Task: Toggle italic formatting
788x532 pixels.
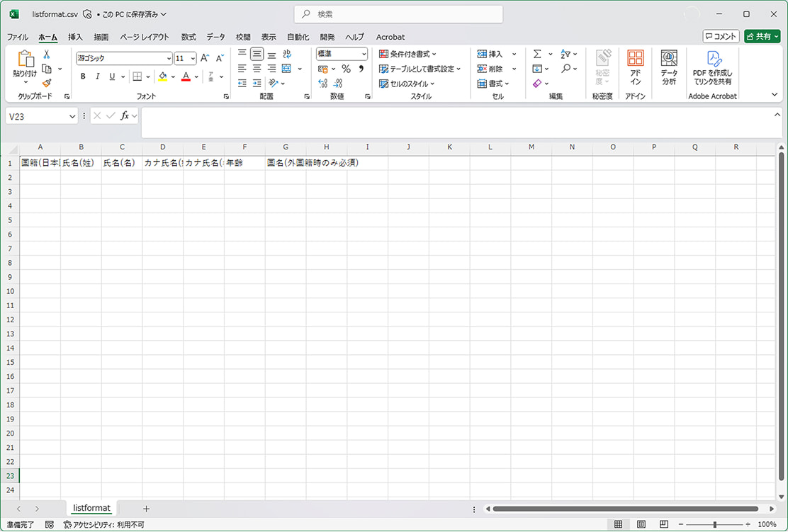Action: pos(97,76)
